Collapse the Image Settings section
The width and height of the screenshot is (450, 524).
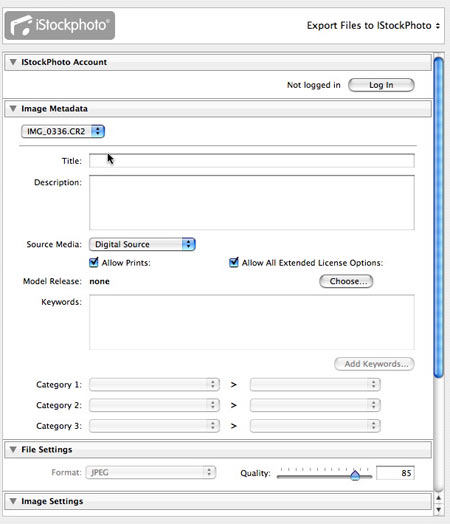click(13, 501)
